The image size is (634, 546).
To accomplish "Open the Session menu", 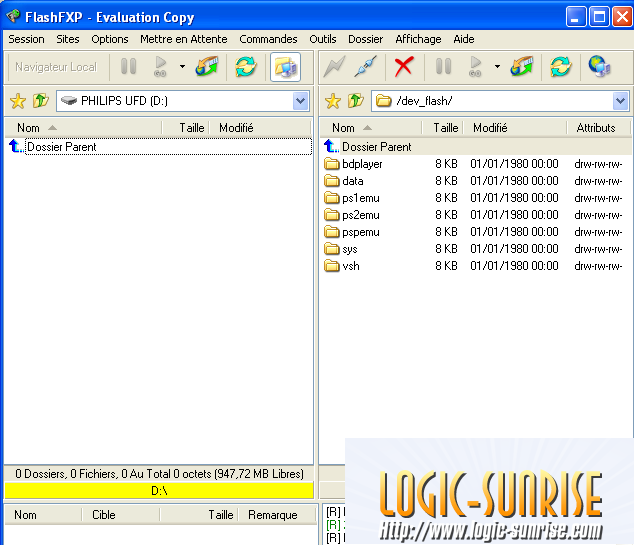I will (x=27, y=39).
